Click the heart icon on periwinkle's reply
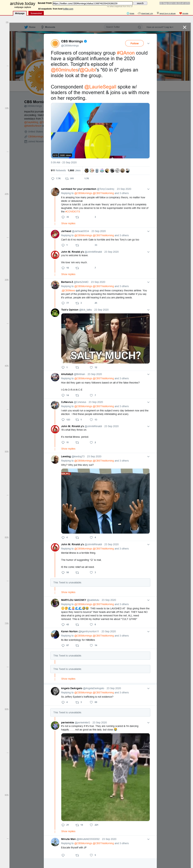This screenshot has height=868, width=193. coord(91,825)
